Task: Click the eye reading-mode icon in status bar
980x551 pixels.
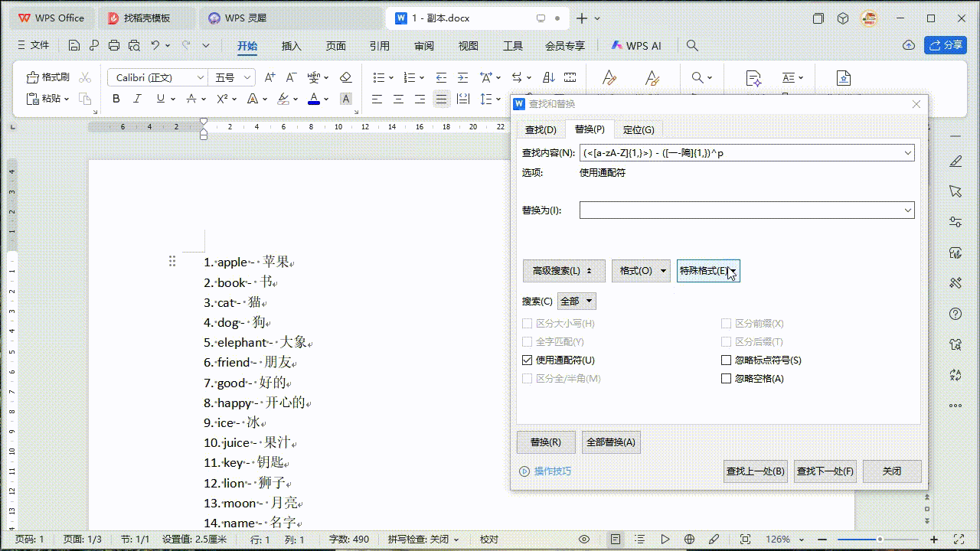Action: click(584, 540)
